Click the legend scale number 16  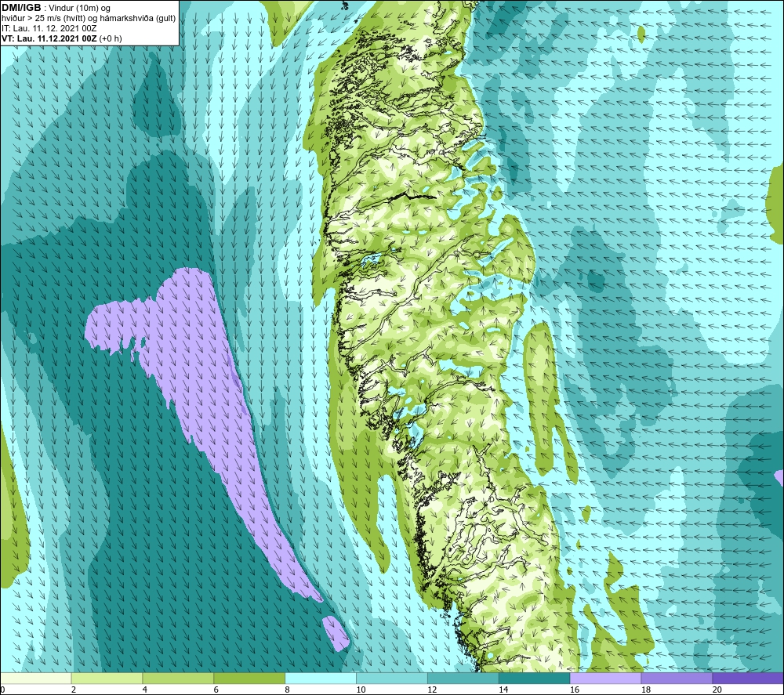pos(575,690)
